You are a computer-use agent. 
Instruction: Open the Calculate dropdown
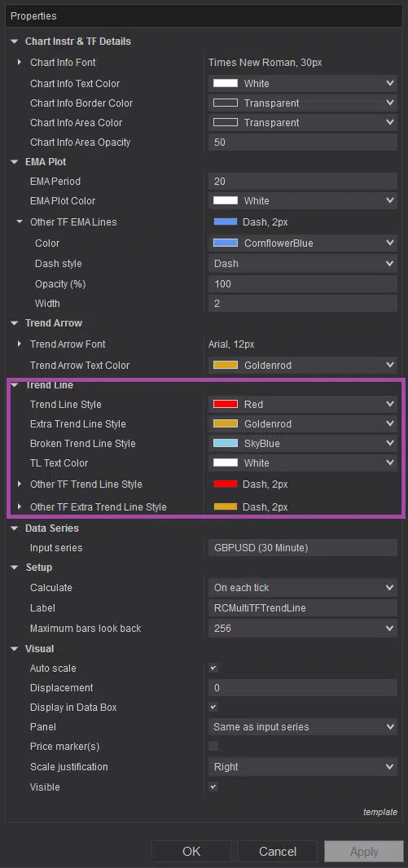[303, 588]
